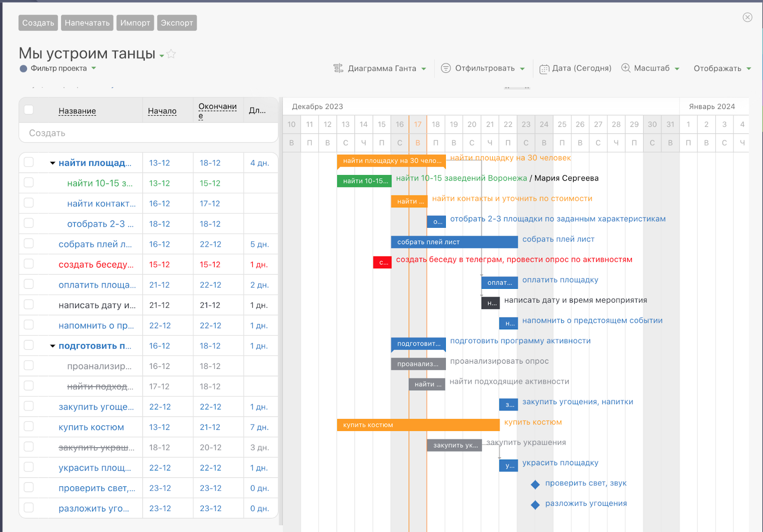This screenshot has height=532, width=763.
Task: Tick checkbox for собрать плей лист task
Action: pyautogui.click(x=29, y=244)
